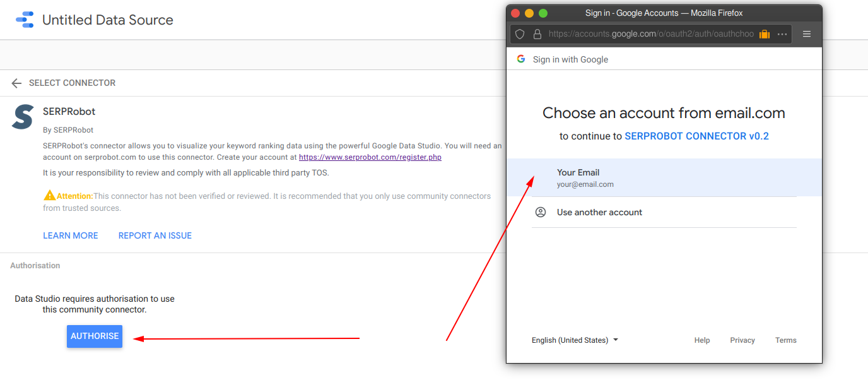Click REPORT AN ISSUE link
Screen dimensions: 868x392
155,235
